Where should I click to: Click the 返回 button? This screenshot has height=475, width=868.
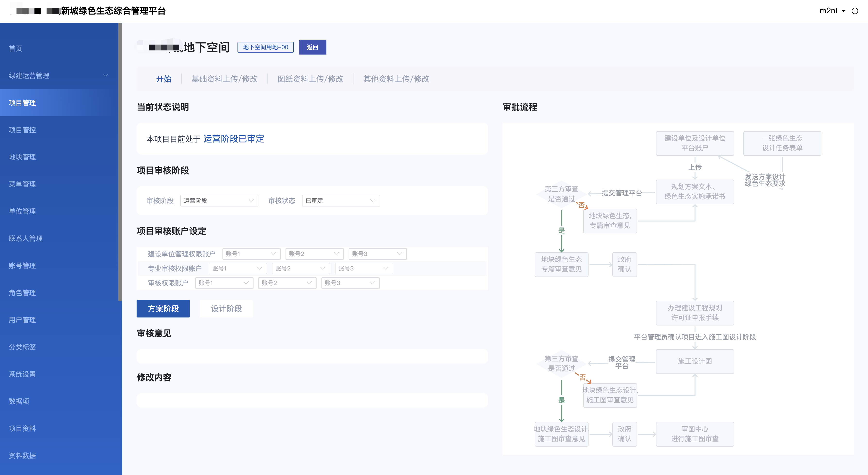tap(312, 47)
